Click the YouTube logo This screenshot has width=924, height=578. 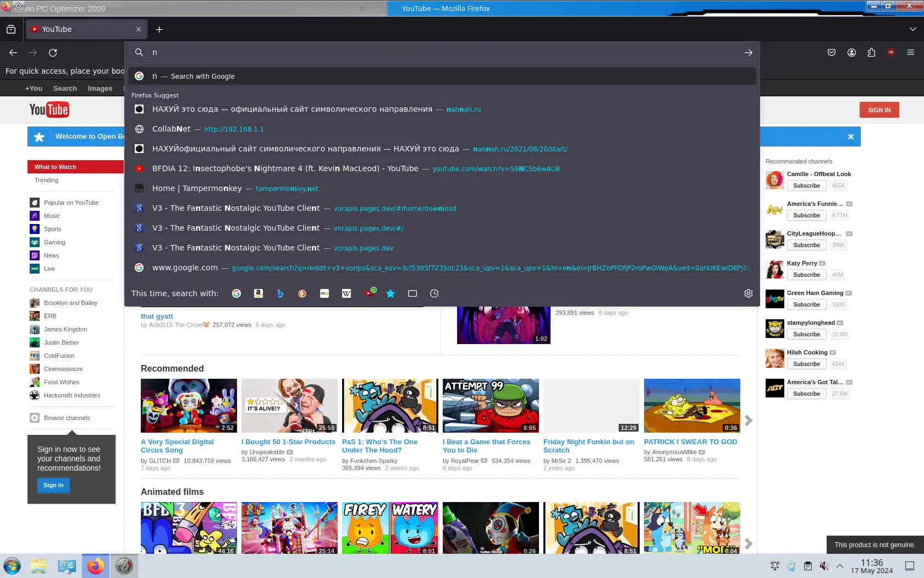point(49,110)
